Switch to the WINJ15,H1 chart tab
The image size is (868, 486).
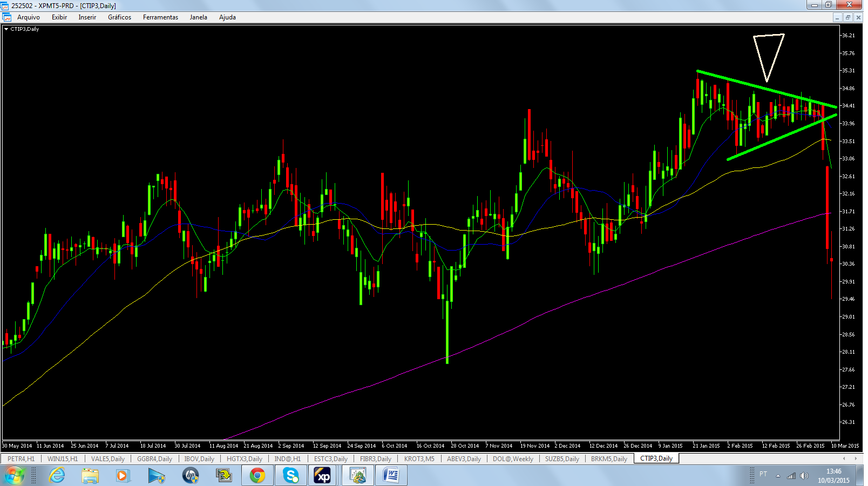(63, 458)
